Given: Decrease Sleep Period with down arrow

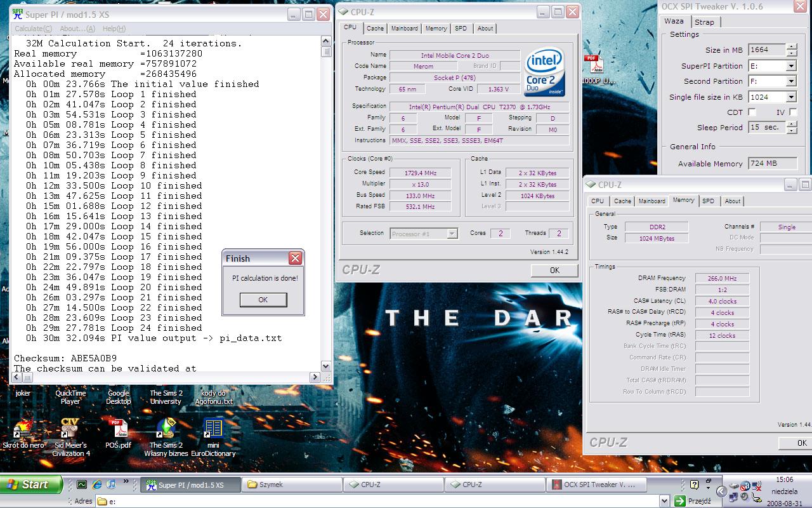Looking at the screenshot, I should pos(791,131).
